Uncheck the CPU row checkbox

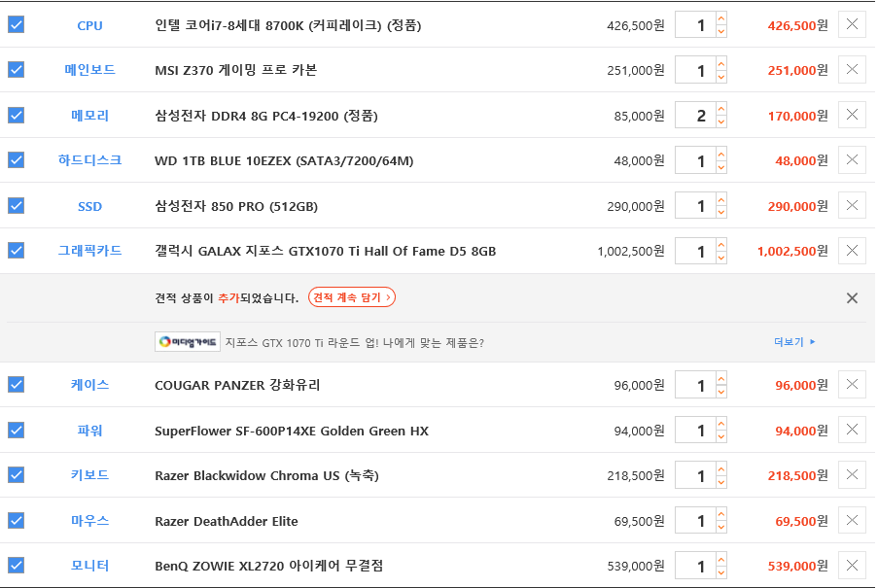pos(17,24)
